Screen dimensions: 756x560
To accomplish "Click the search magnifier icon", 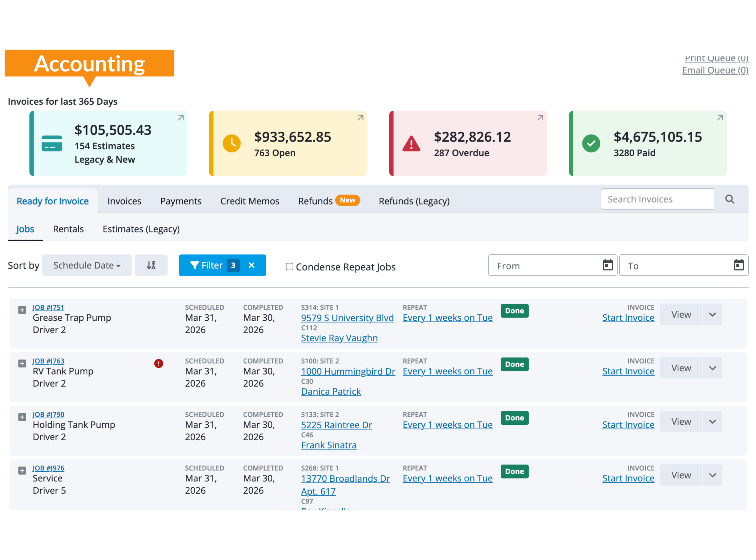I will click(729, 199).
